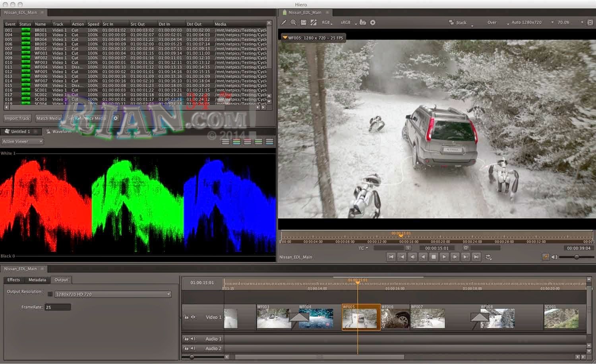
Task: Click the zoom magnifier icon in viewer toolbar
Action: [294, 23]
